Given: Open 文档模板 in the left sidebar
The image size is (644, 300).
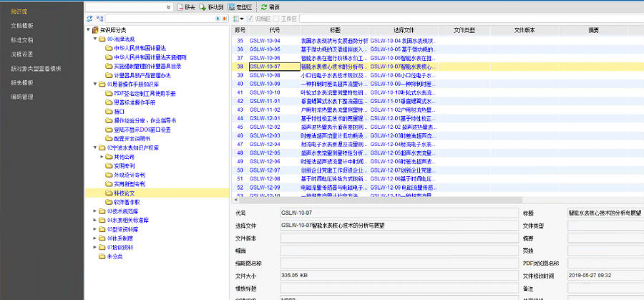Looking at the screenshot, I should (x=21, y=24).
